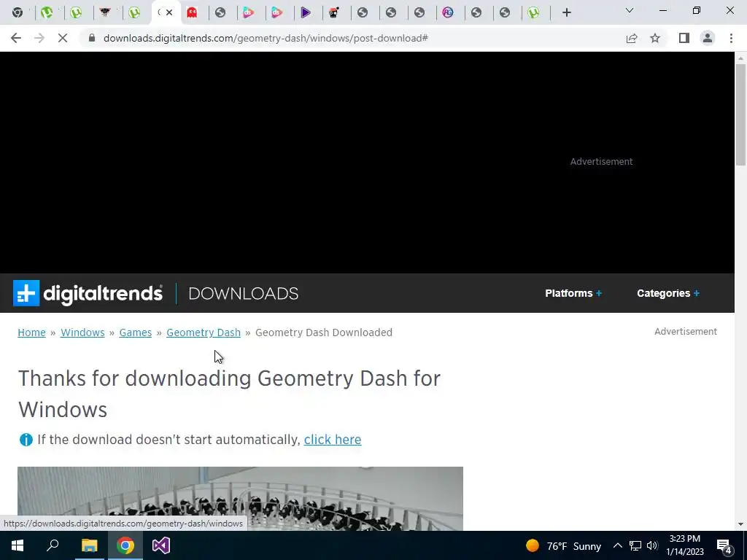Click the scrollbar up arrow
The width and height of the screenshot is (747, 560).
(x=741, y=58)
